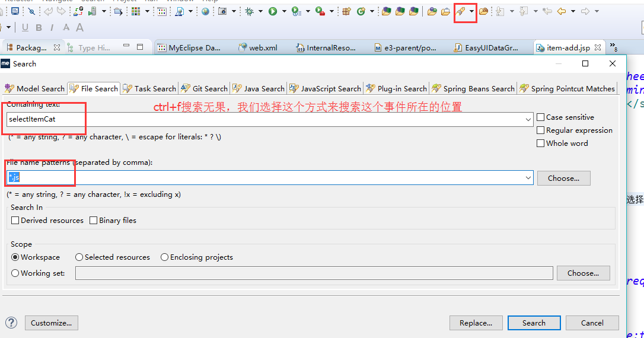Click the New Java Class icon

[361, 11]
